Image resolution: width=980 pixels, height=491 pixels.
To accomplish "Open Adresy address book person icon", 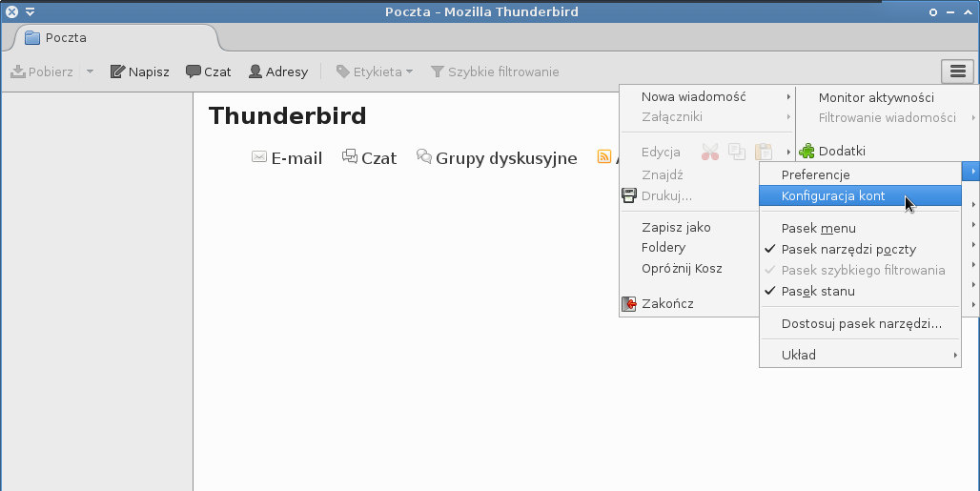I will (255, 72).
